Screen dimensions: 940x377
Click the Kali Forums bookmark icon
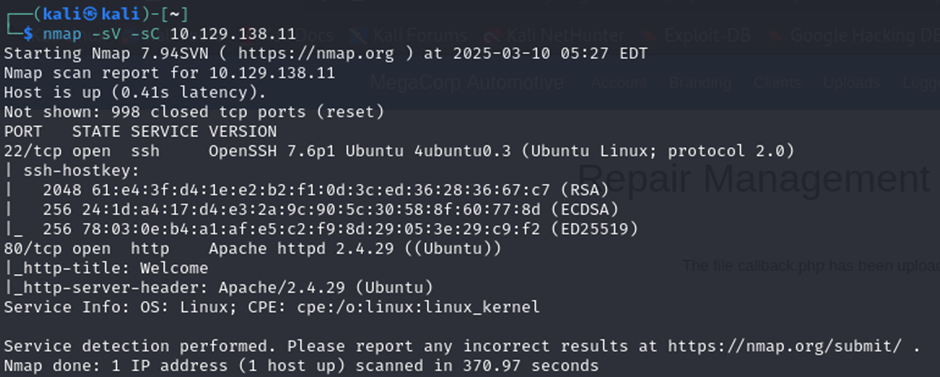(359, 35)
